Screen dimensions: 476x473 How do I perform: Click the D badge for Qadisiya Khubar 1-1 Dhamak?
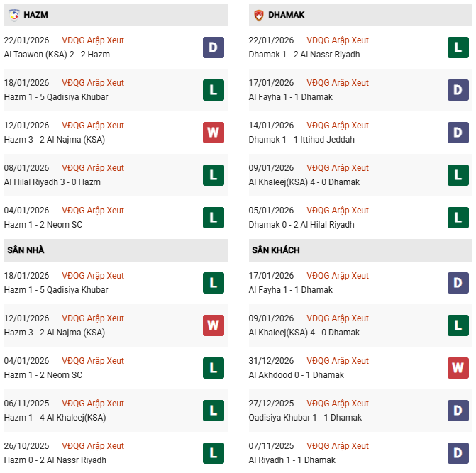tap(458, 411)
